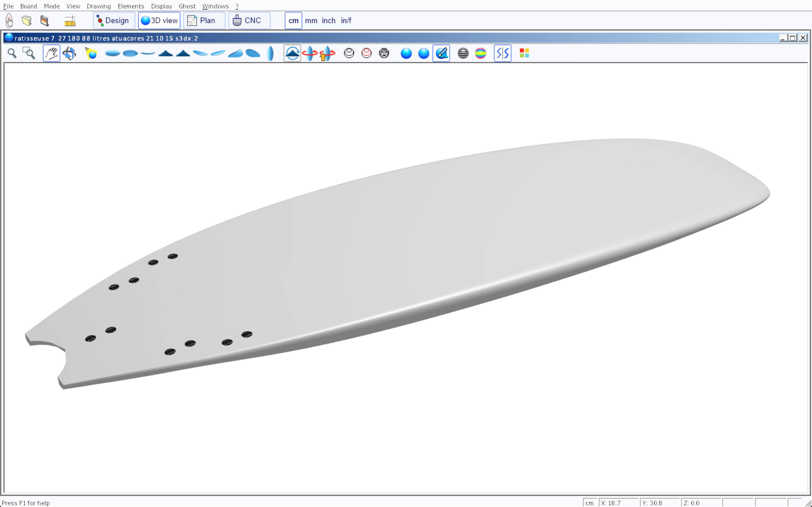Click the zoom magnifier tool
812x507 pixels.
(x=12, y=53)
